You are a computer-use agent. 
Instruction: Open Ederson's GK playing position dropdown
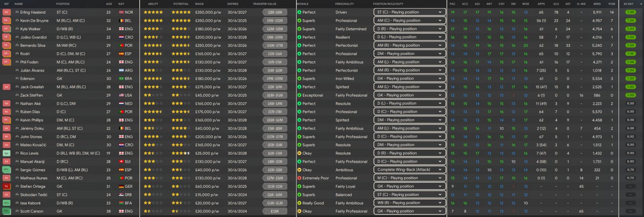coord(410,79)
